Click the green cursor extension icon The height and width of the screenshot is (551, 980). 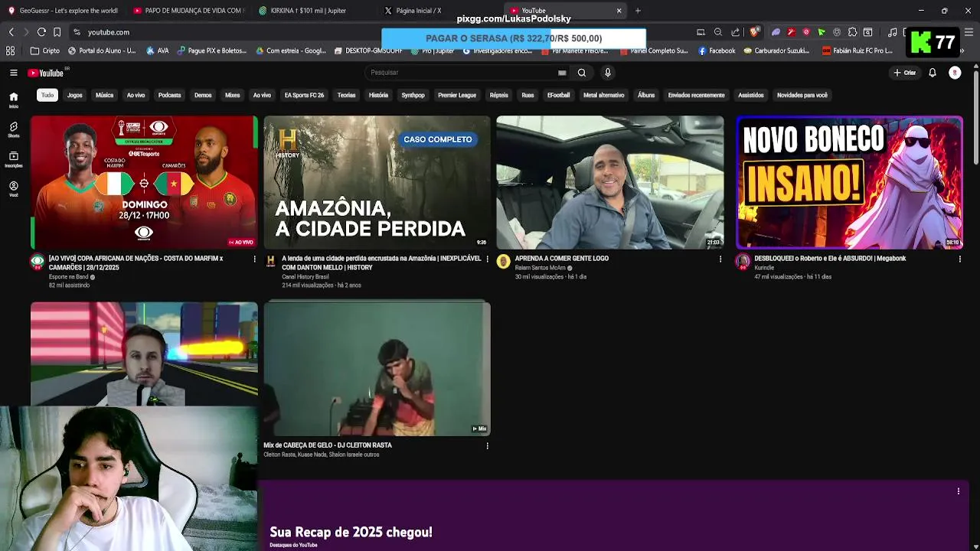click(822, 32)
